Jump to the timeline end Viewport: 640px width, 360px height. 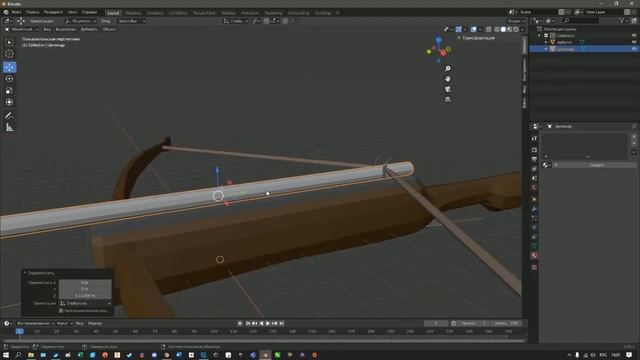[x=282, y=323]
